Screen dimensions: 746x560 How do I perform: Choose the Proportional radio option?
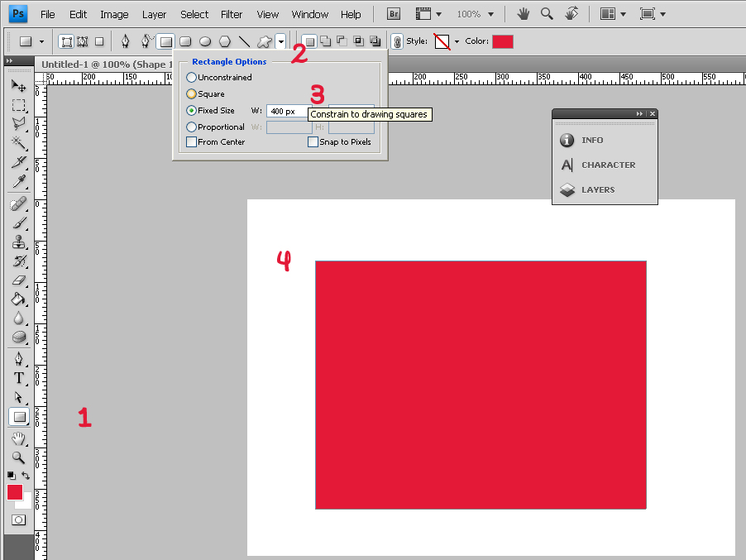click(x=192, y=127)
